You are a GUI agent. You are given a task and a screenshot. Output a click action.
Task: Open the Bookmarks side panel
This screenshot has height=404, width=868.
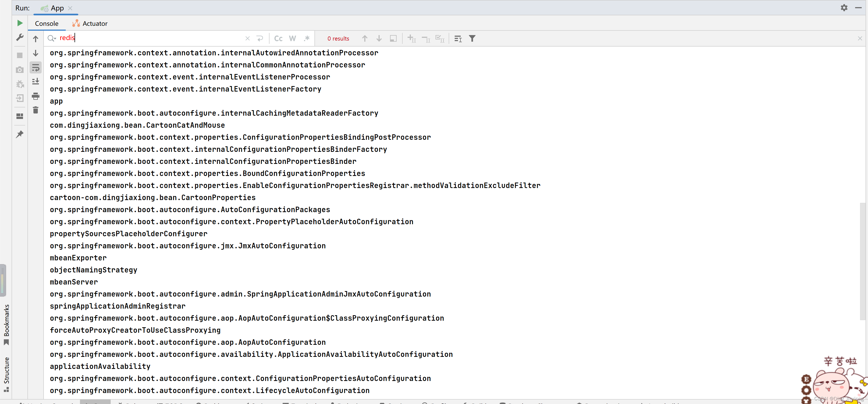[x=6, y=325]
